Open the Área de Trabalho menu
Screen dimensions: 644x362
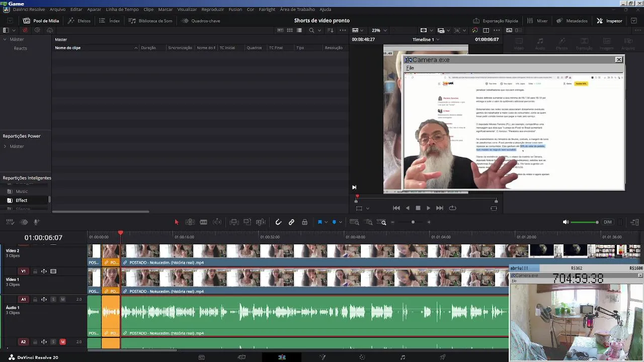click(297, 10)
